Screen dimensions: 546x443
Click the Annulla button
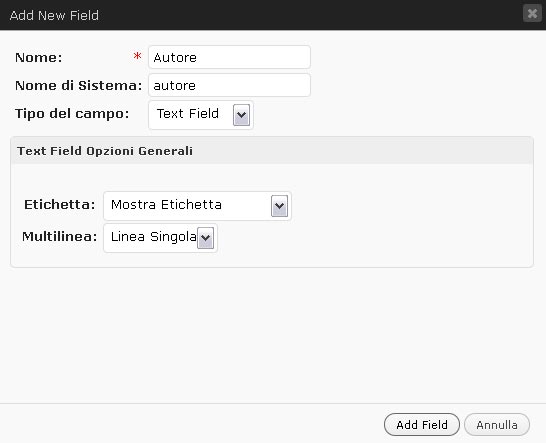(497, 425)
